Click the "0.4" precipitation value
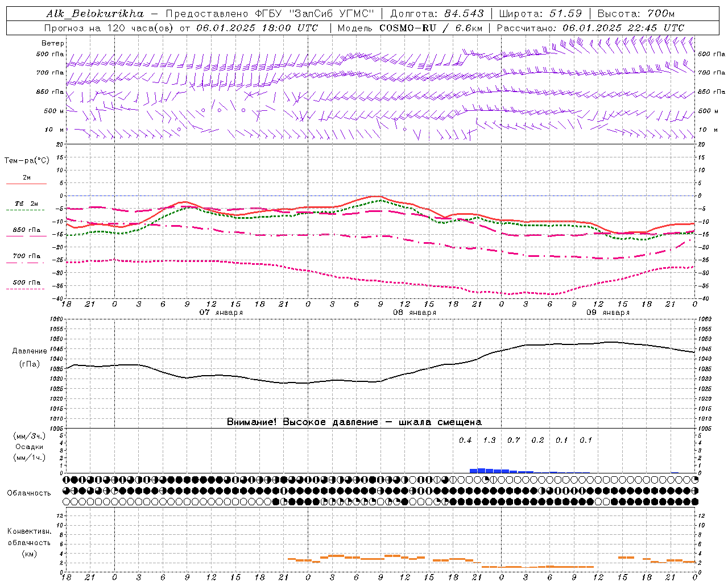This screenshot has width=728, height=582. tap(465, 440)
